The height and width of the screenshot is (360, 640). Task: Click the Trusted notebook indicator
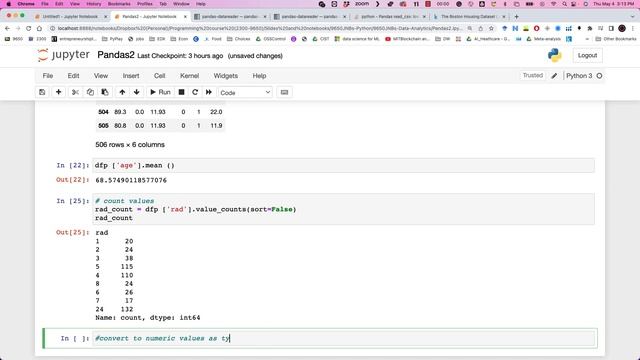pyautogui.click(x=533, y=76)
